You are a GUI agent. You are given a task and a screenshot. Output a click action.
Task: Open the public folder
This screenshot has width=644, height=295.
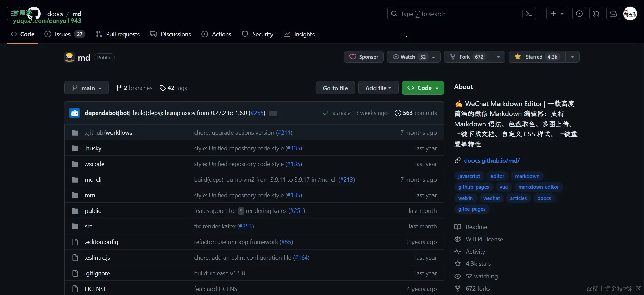93,211
